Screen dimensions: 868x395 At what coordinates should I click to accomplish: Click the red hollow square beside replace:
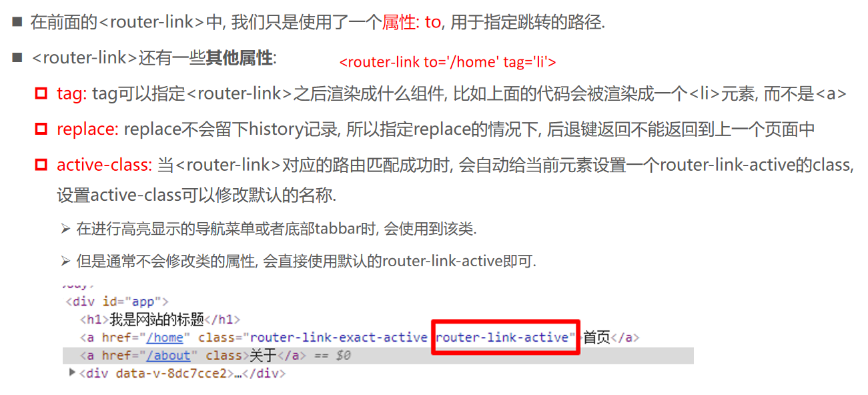[41, 129]
